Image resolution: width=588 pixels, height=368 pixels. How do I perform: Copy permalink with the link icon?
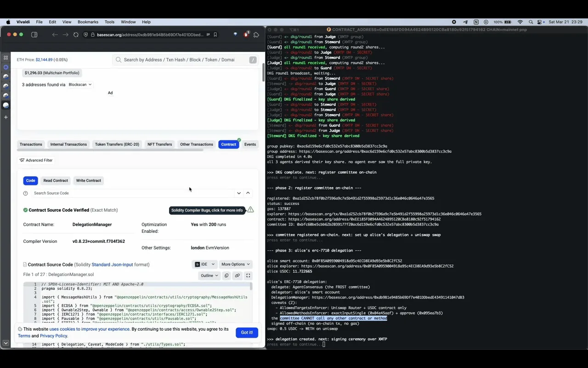(237, 276)
